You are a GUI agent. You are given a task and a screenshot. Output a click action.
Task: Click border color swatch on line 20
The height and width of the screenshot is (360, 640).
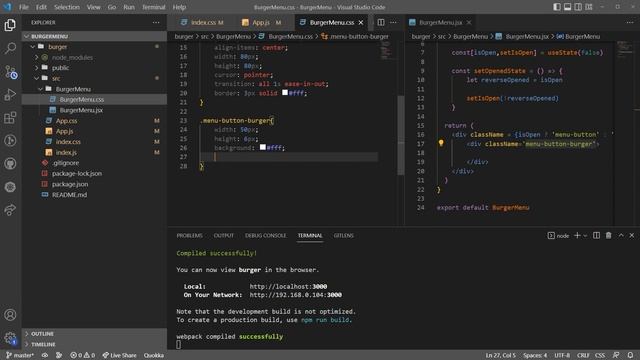(285, 93)
